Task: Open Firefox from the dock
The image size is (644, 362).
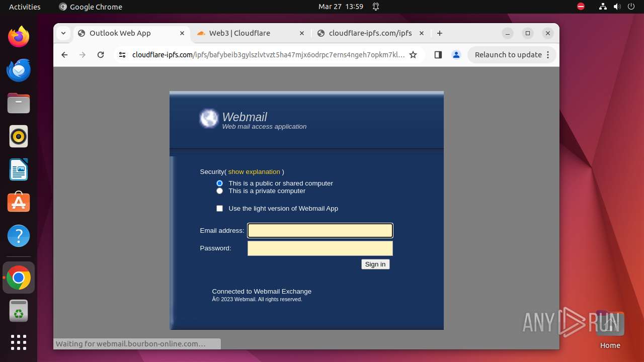Action: pyautogui.click(x=19, y=37)
